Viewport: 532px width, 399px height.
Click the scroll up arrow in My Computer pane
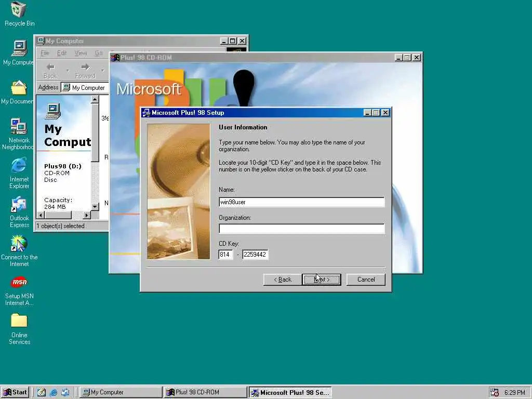(x=95, y=99)
